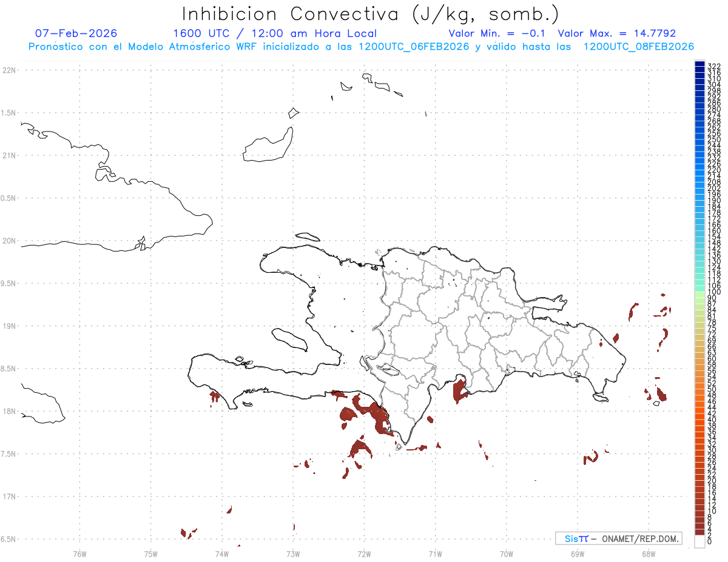This screenshot has height=562, width=728.
Task: Click the "68W" longitude label
Action: (649, 553)
